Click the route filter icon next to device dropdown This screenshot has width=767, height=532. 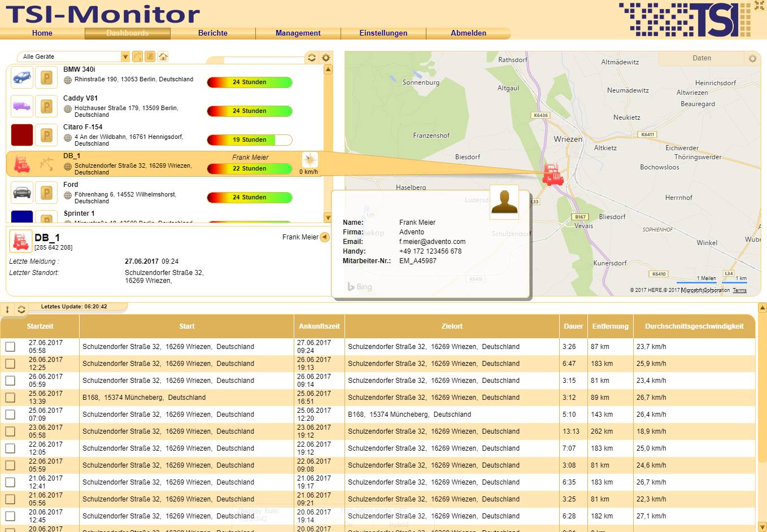pyautogui.click(x=137, y=56)
